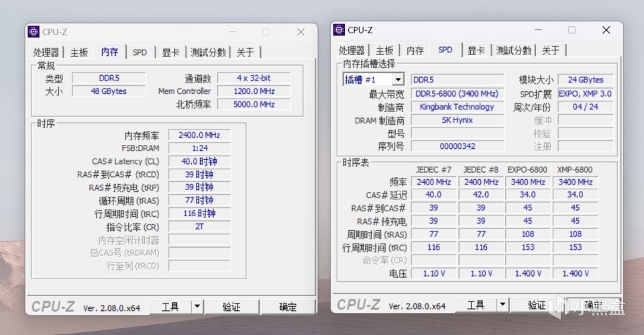Click the CPU-Z app icon in left window title bar
Screen dimensions: 644x335
coord(34,32)
